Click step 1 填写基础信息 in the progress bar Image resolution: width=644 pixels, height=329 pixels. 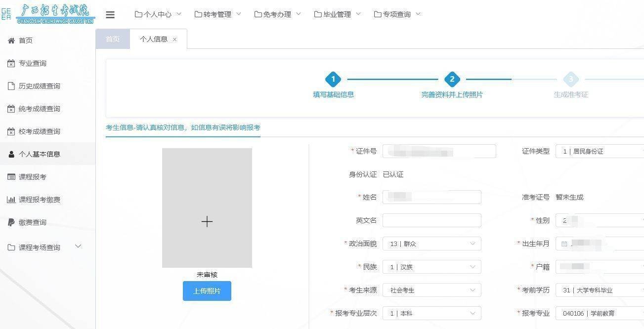pyautogui.click(x=333, y=79)
